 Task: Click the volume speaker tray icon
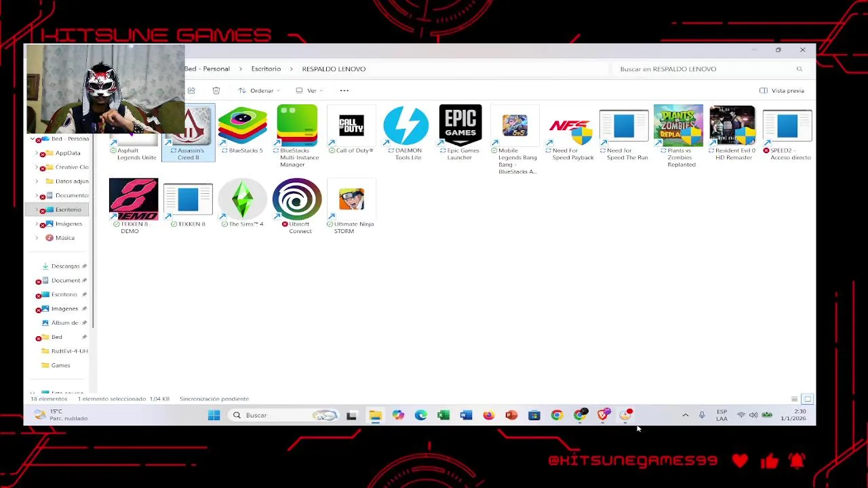tap(753, 415)
